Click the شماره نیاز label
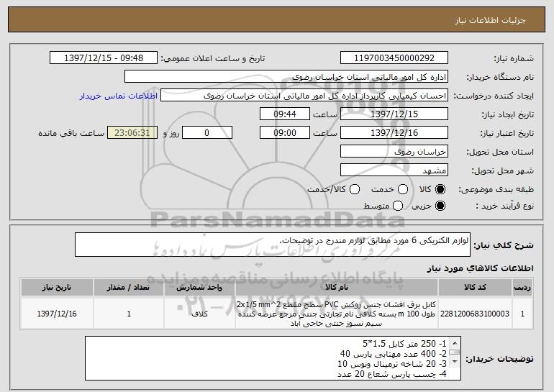The height and width of the screenshot is (392, 554). click(514, 59)
